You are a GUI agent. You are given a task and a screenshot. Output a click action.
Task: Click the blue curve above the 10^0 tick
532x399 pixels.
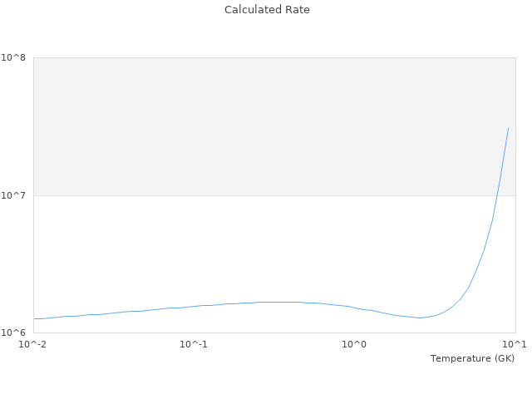click(x=355, y=308)
